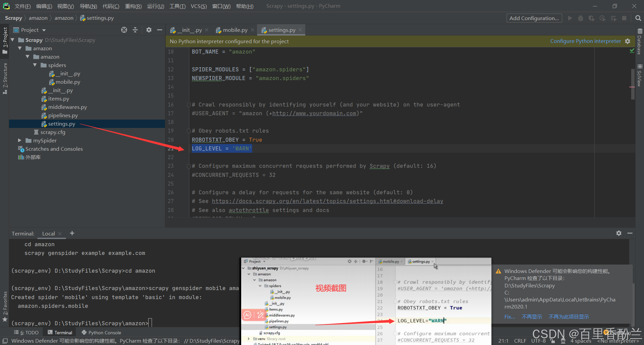This screenshot has width=644, height=345.
Task: Select items.py in project tree
Action: tap(58, 98)
